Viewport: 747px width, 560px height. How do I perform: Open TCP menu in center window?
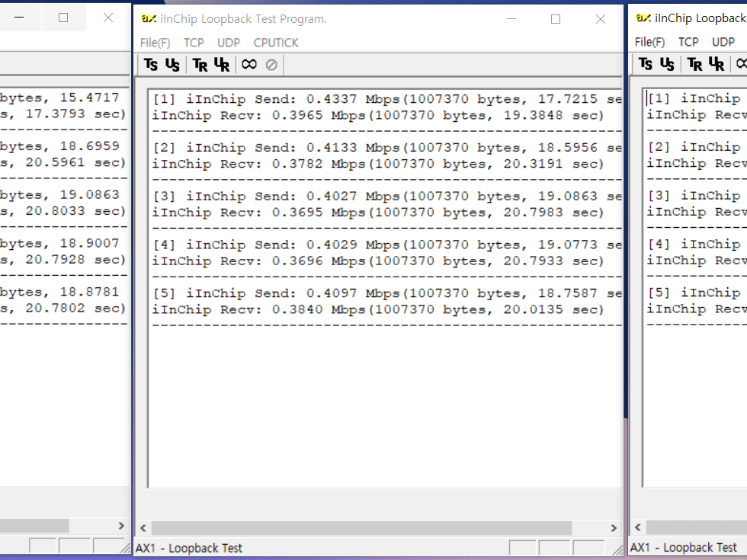coord(194,43)
